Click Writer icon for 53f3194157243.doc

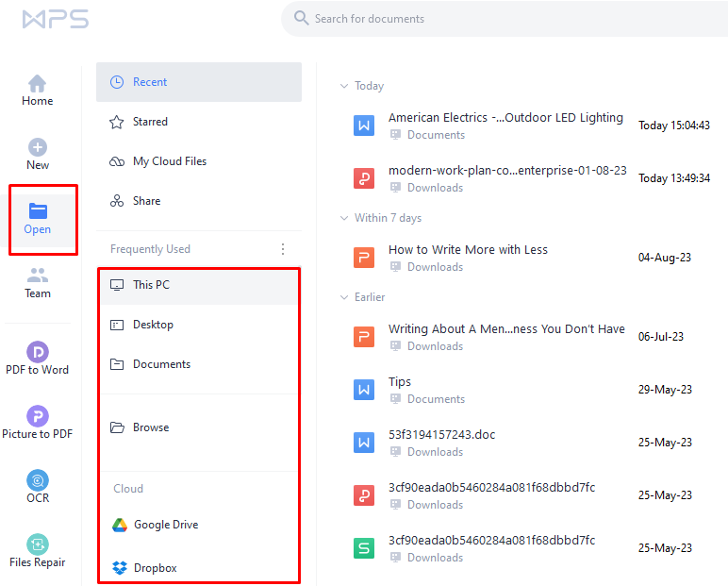point(364,443)
